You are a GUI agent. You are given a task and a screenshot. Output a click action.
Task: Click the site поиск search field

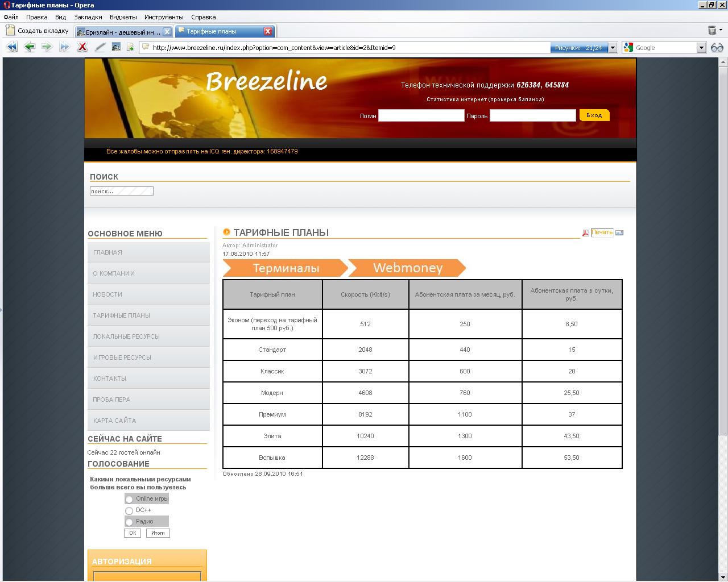point(122,191)
